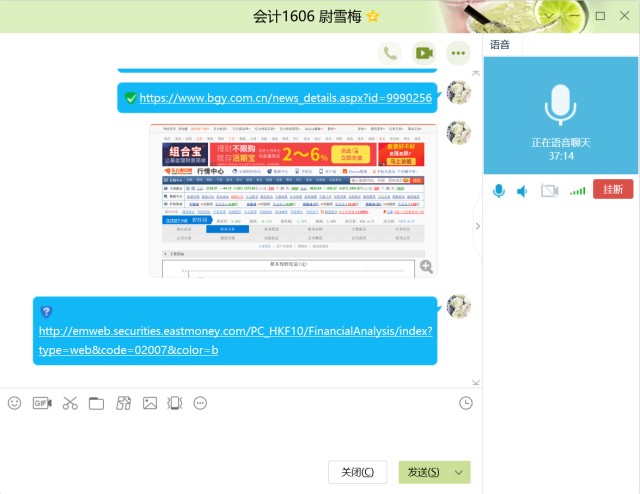
Task: Send message with 发送(S) button
Action: 424,472
